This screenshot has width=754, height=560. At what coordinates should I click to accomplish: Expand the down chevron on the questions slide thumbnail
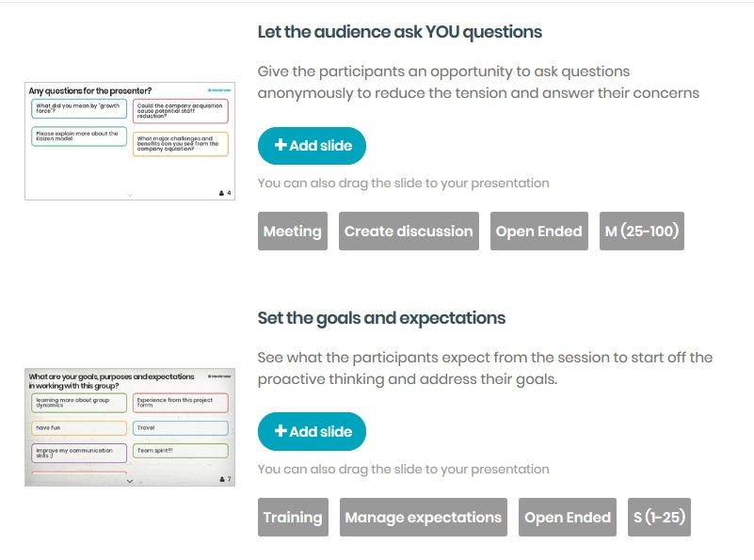(x=130, y=194)
